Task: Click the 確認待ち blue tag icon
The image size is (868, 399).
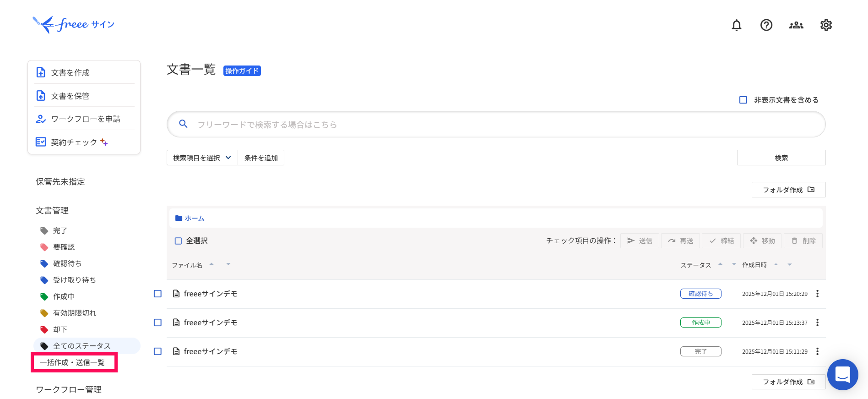Action: (44, 264)
